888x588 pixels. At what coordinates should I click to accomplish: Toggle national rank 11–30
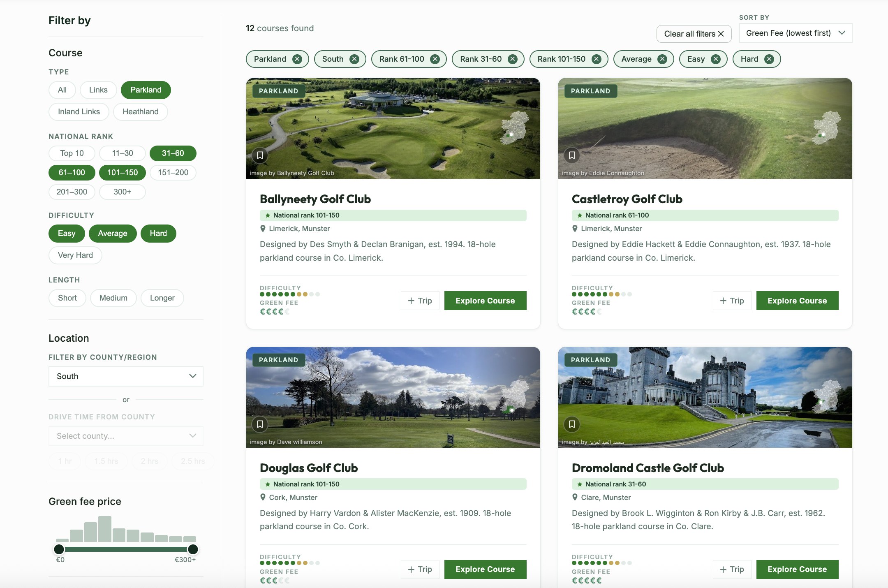(123, 153)
